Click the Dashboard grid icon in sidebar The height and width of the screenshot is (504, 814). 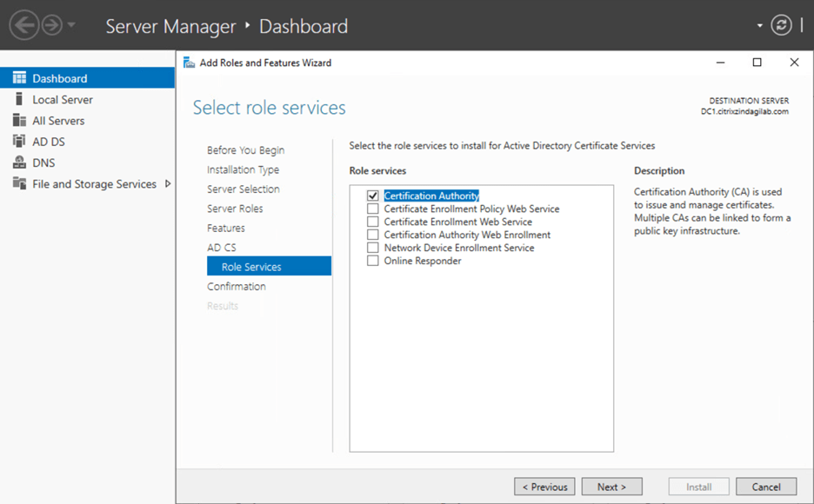[19, 78]
